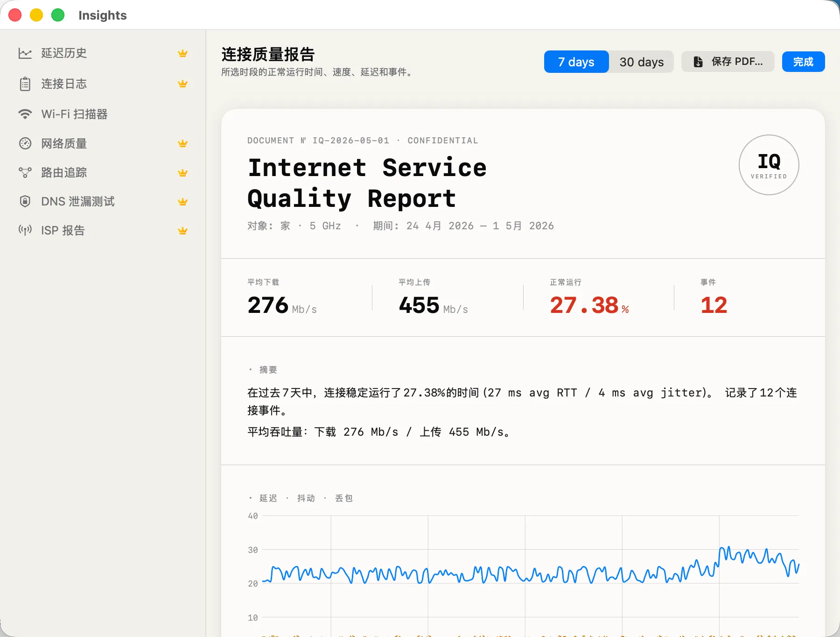Click the connection log clipboard icon

click(x=25, y=84)
